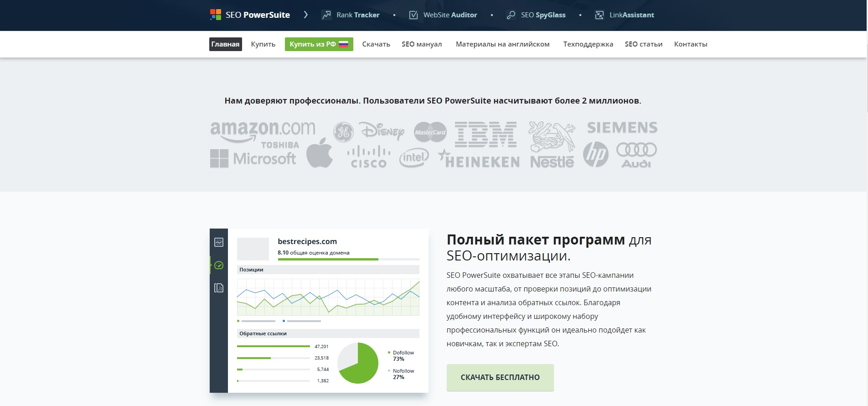Click the 1,382 value
Screen dimensions: 868x406
point(323,381)
